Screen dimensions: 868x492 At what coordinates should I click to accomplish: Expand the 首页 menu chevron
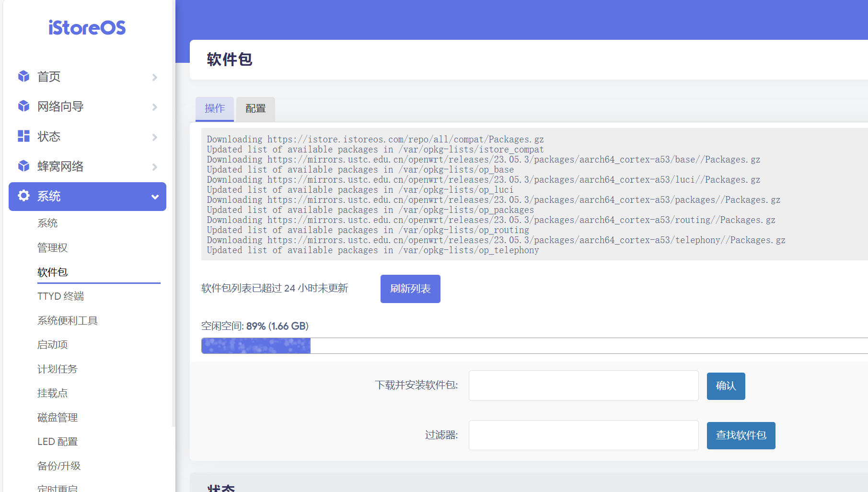click(154, 77)
